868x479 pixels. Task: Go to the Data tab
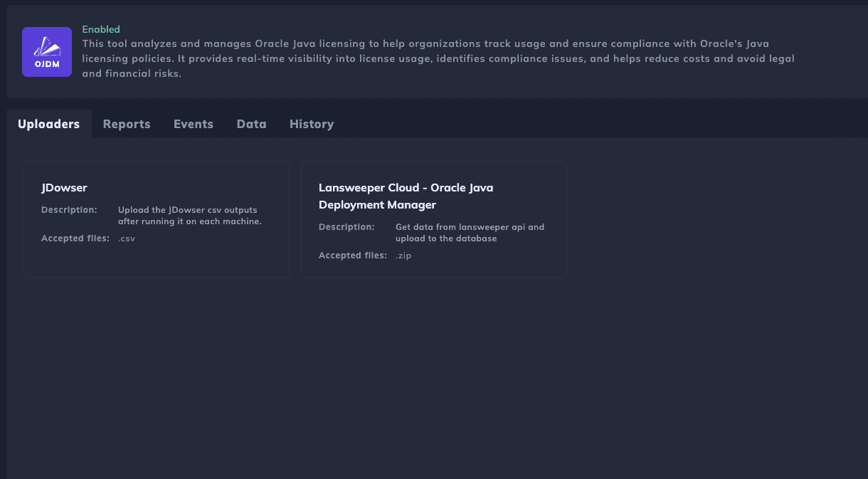(x=251, y=124)
